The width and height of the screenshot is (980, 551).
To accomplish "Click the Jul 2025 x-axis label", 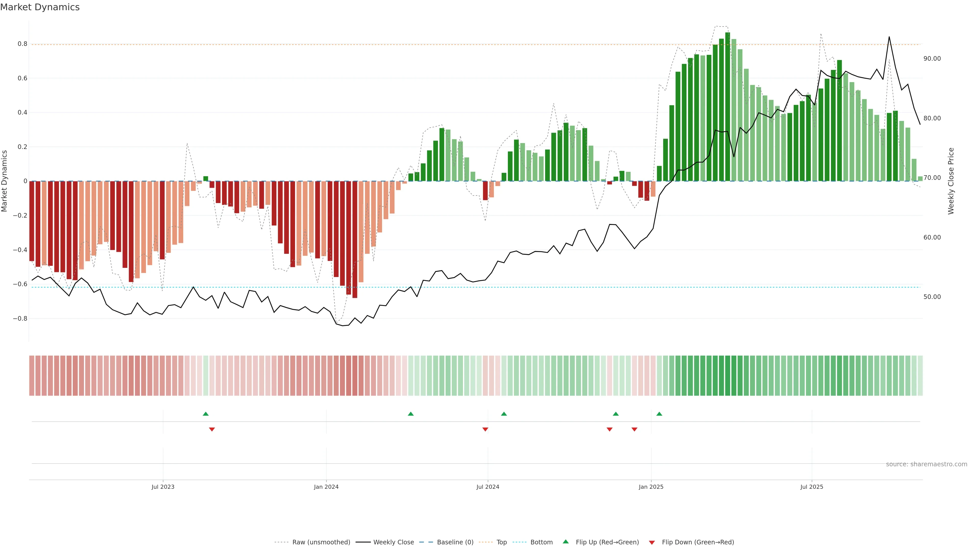I will (x=812, y=487).
